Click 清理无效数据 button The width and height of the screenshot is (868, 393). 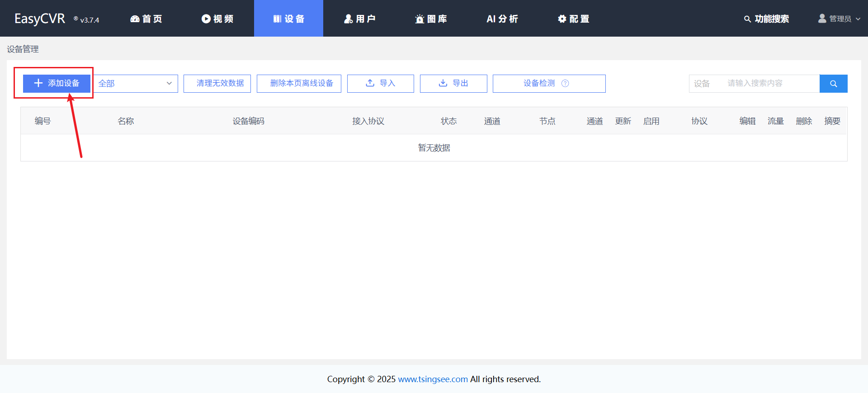(217, 84)
